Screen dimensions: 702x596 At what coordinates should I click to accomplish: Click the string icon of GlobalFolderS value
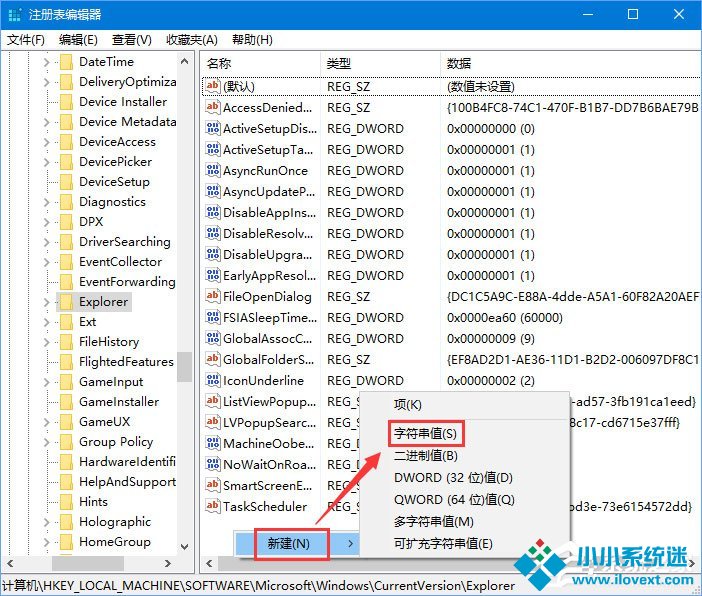tap(212, 360)
